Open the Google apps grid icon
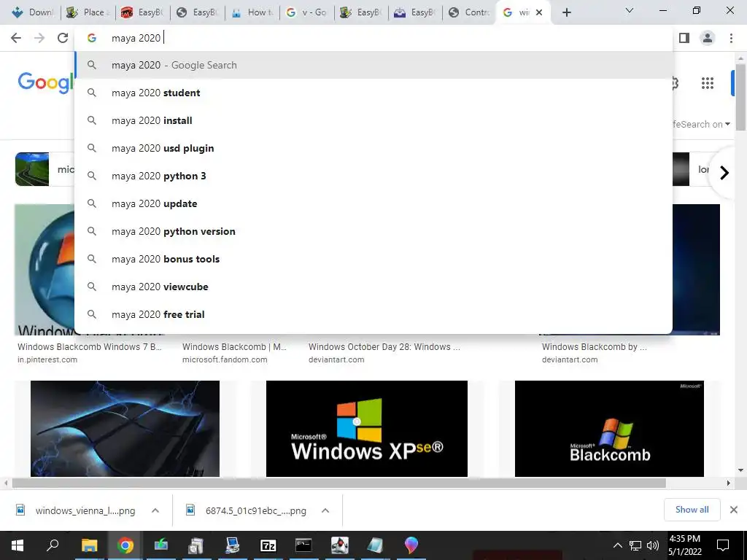The height and width of the screenshot is (560, 747). click(708, 83)
